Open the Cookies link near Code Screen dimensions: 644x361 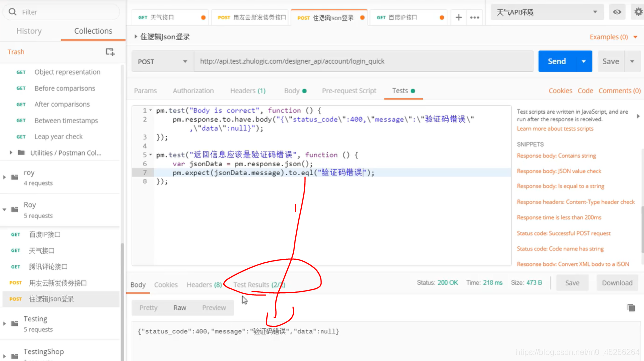(x=560, y=91)
